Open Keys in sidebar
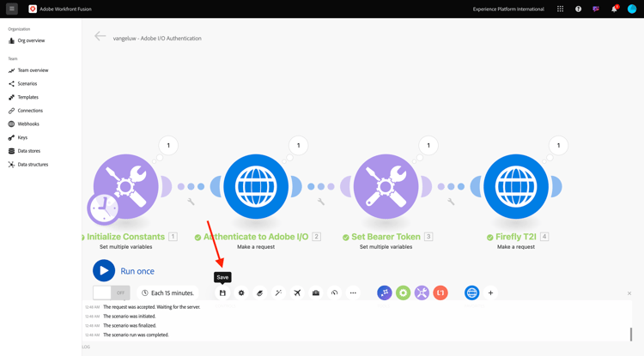 pyautogui.click(x=18, y=137)
